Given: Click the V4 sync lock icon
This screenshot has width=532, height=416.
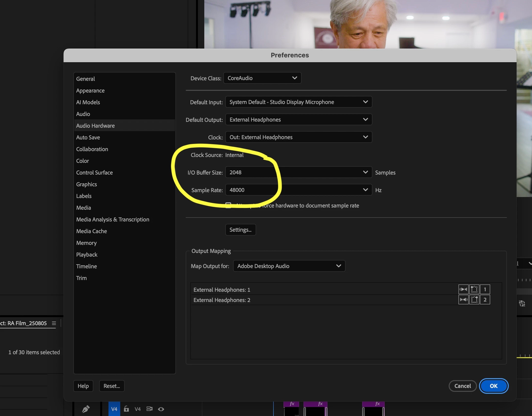Looking at the screenshot, I should coord(149,409).
